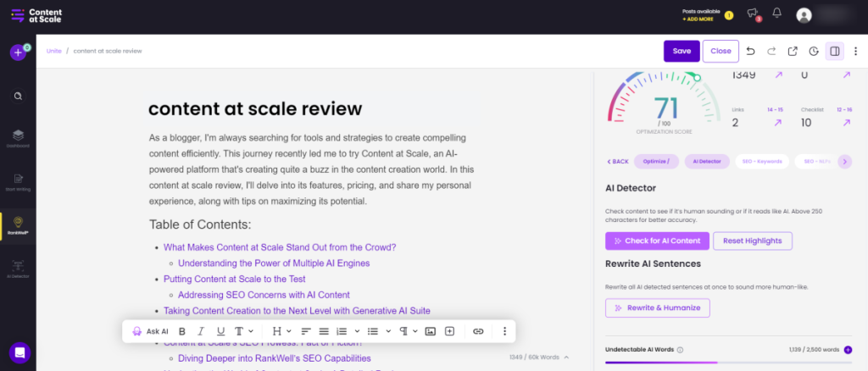Click Rewrite & Humanize
Screen dimensions: 868x371
(x=657, y=308)
